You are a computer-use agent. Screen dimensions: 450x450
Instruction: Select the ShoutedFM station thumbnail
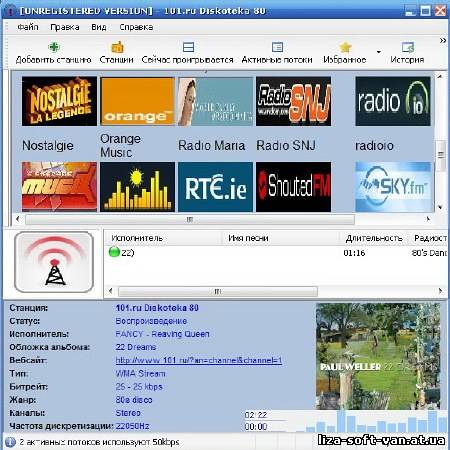[293, 187]
